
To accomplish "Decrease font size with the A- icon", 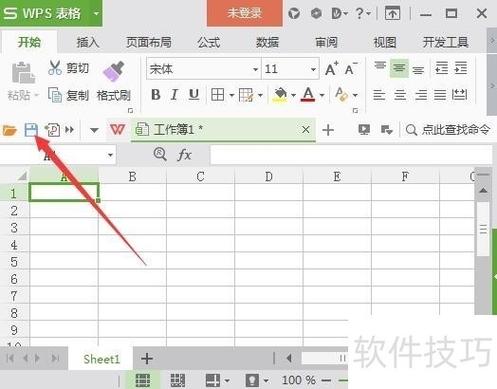I will (x=351, y=69).
